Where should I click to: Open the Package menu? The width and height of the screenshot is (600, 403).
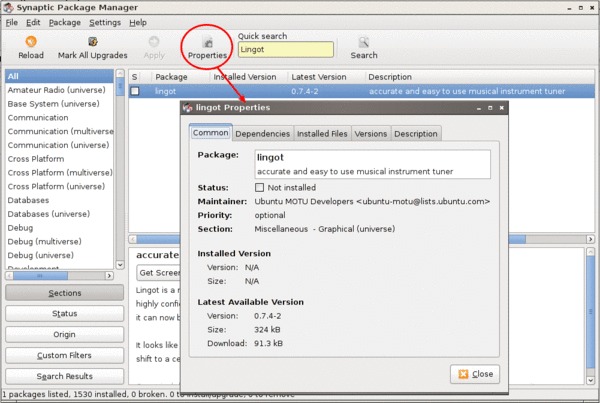pyautogui.click(x=64, y=22)
